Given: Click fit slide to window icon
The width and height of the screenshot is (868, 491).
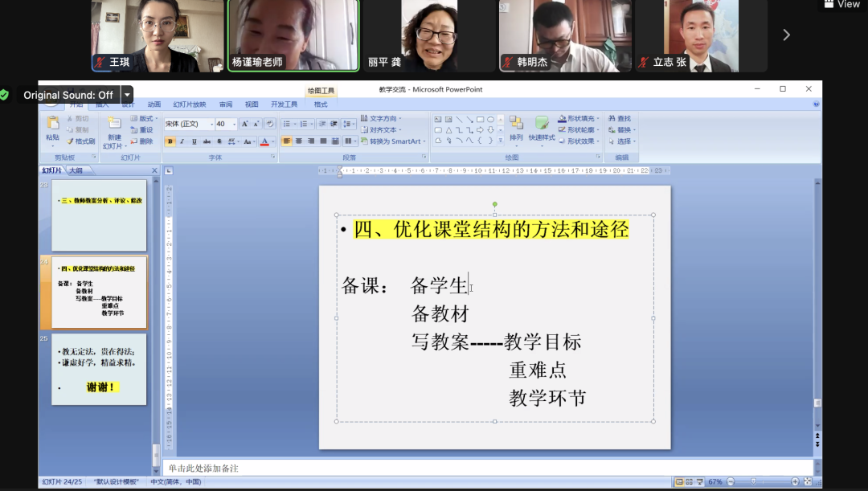Looking at the screenshot, I should pyautogui.click(x=808, y=482).
